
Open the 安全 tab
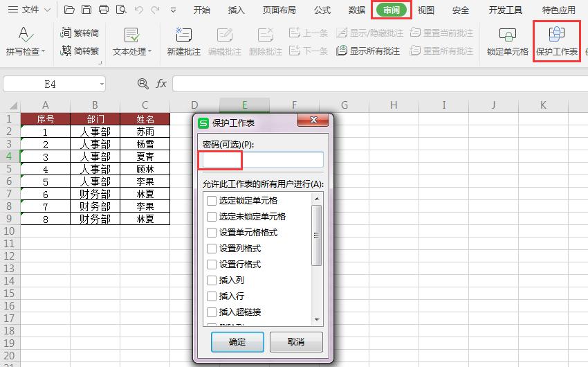[x=461, y=10]
